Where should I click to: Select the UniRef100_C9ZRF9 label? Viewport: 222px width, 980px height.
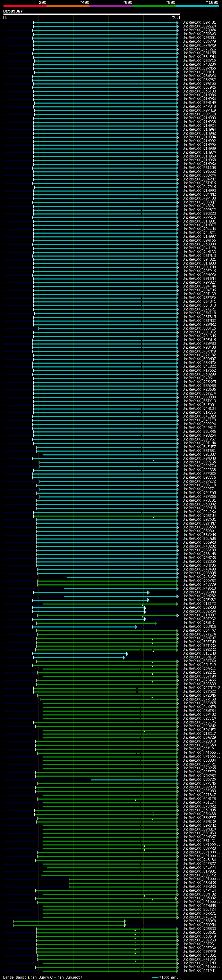pyautogui.click(x=199, y=952)
